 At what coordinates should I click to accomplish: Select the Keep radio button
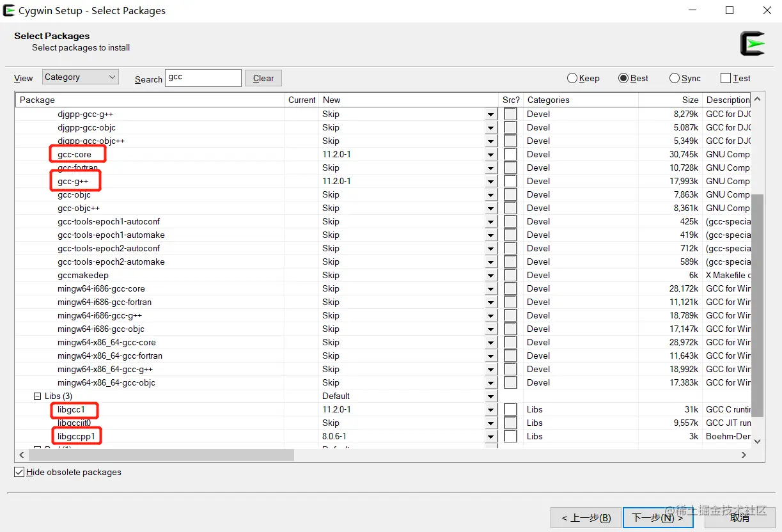pos(583,78)
